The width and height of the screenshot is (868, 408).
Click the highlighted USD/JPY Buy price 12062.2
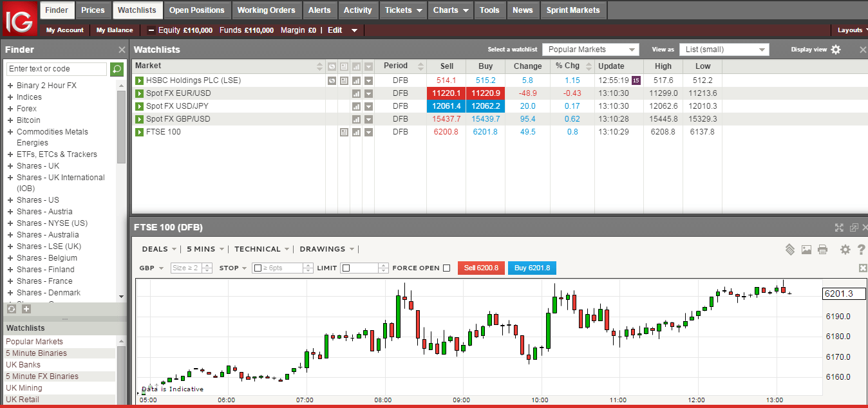(486, 106)
